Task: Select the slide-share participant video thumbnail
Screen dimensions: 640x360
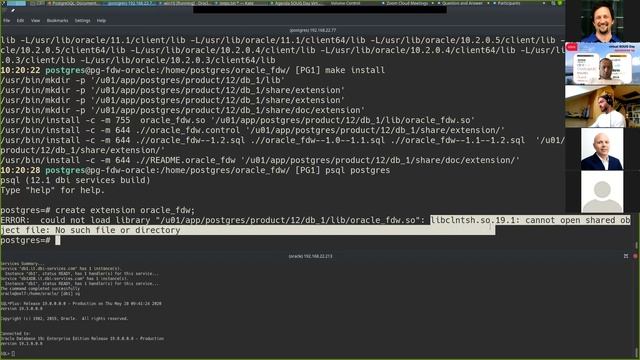Action: point(602,64)
